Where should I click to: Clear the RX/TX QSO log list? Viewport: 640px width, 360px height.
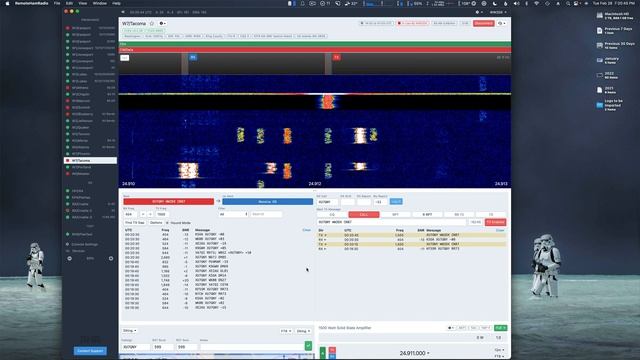(500, 231)
